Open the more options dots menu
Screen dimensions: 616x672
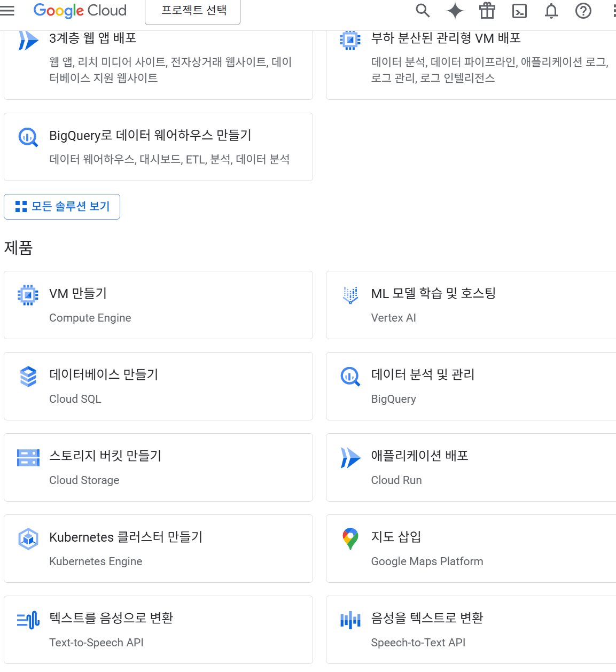pyautogui.click(x=613, y=11)
